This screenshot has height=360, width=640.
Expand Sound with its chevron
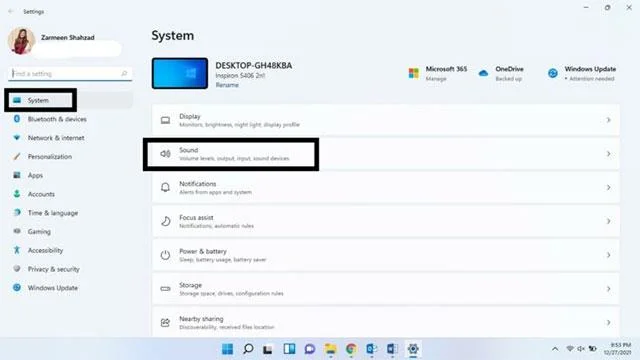coord(608,154)
